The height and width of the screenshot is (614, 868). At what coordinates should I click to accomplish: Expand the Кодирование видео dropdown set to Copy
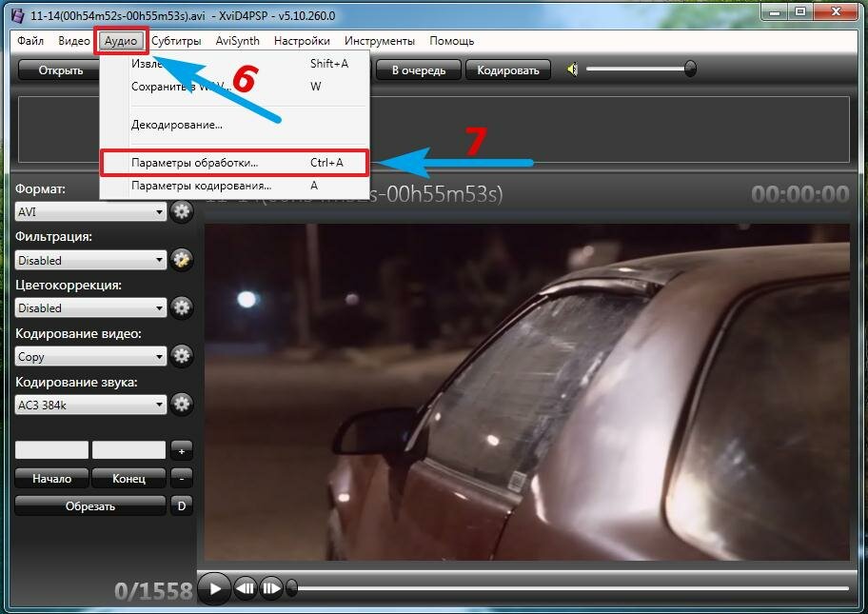point(91,357)
